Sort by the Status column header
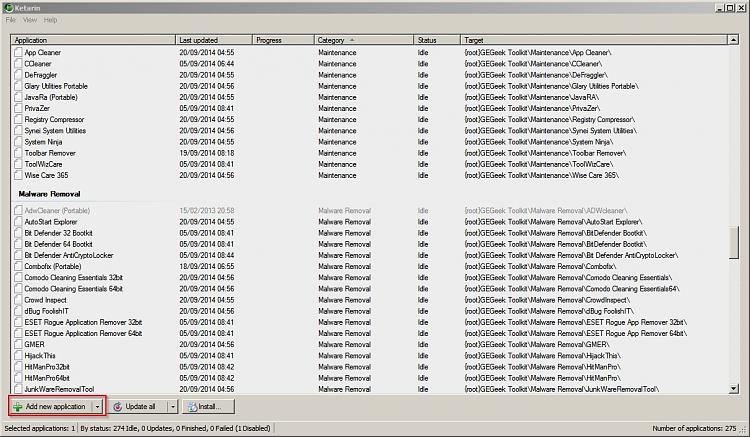 tap(437, 40)
